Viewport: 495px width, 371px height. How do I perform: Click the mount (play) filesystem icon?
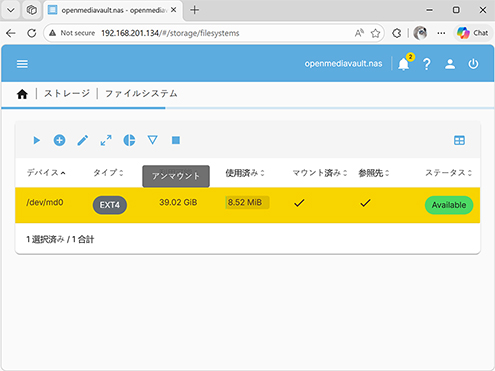[36, 140]
